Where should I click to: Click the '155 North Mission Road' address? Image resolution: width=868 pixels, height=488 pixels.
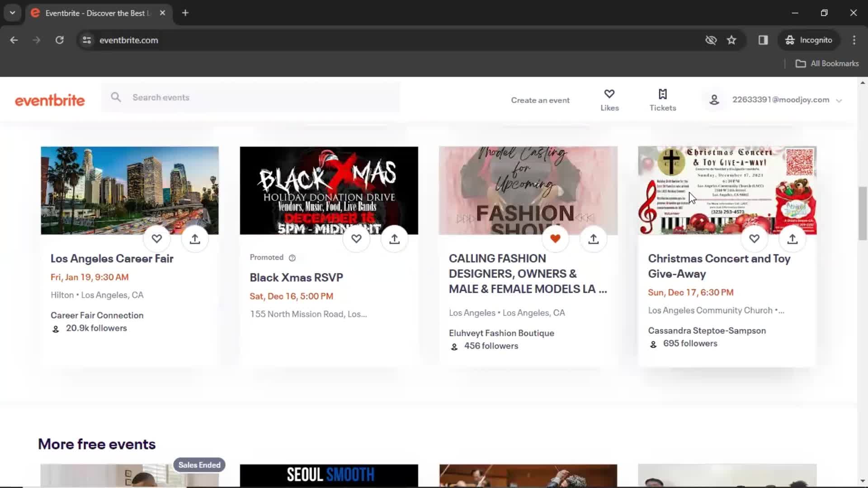tap(308, 314)
